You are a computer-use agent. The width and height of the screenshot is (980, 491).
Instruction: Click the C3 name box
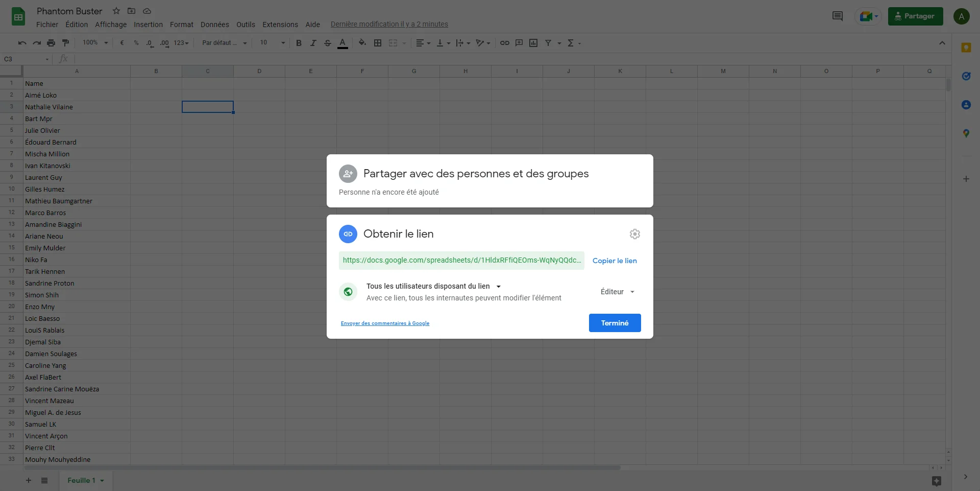27,59
